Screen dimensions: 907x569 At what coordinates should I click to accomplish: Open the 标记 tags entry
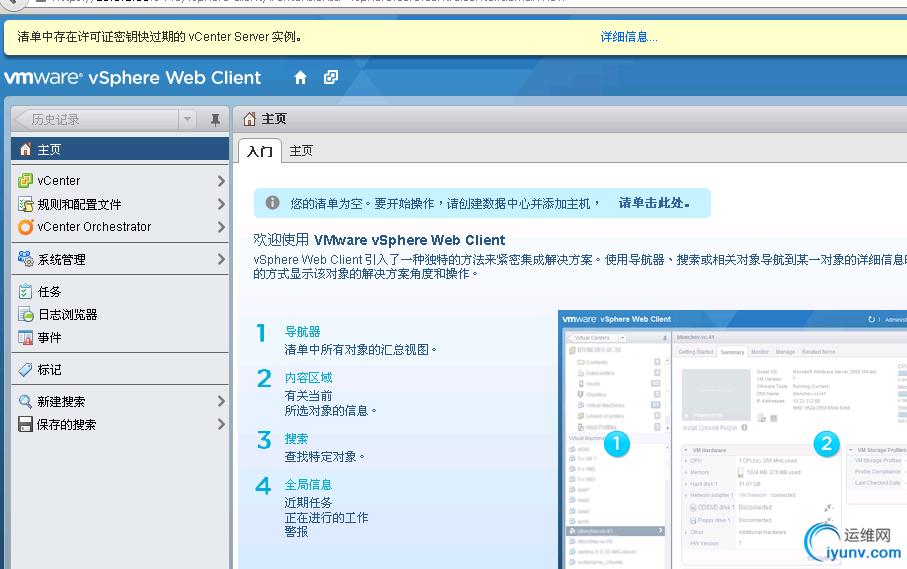point(49,370)
